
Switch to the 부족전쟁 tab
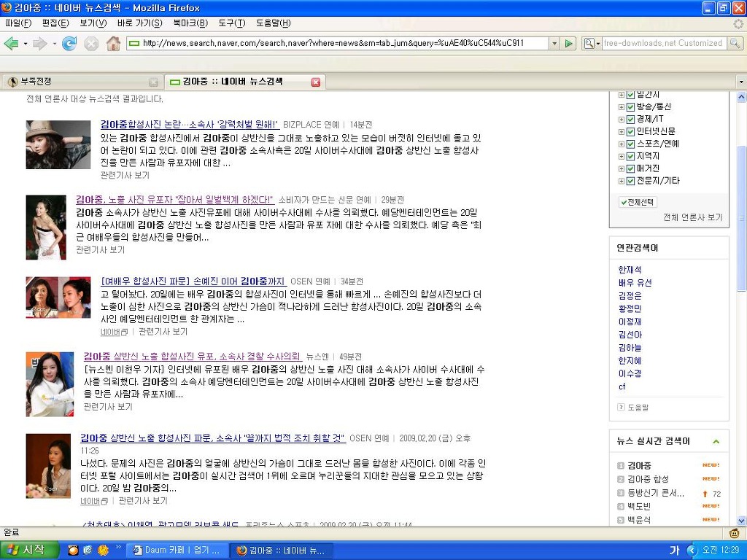point(82,82)
